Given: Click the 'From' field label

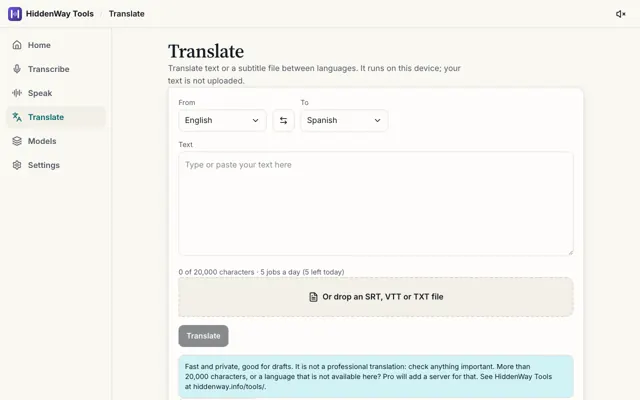Looking at the screenshot, I should click(x=187, y=102).
